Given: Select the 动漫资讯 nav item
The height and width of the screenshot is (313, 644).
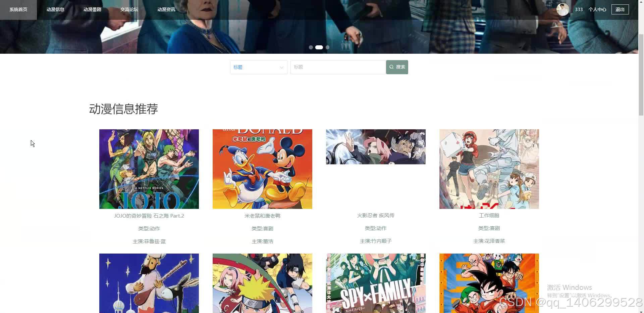Looking at the screenshot, I should [x=166, y=9].
